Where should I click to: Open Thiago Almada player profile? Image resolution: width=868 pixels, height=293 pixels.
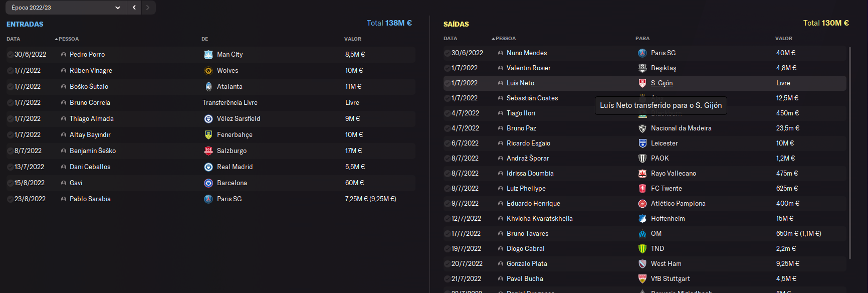(92, 119)
